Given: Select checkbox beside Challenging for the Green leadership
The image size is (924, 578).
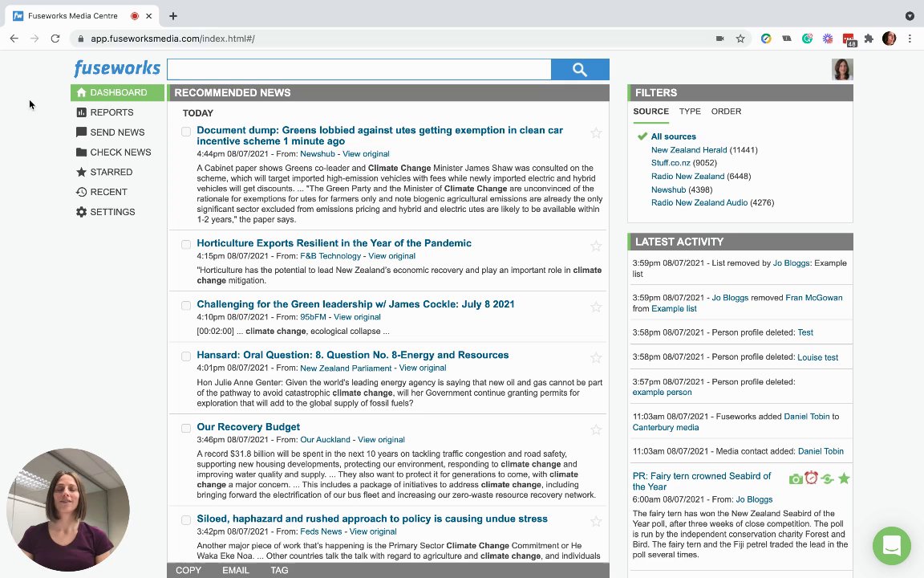Looking at the screenshot, I should point(186,306).
